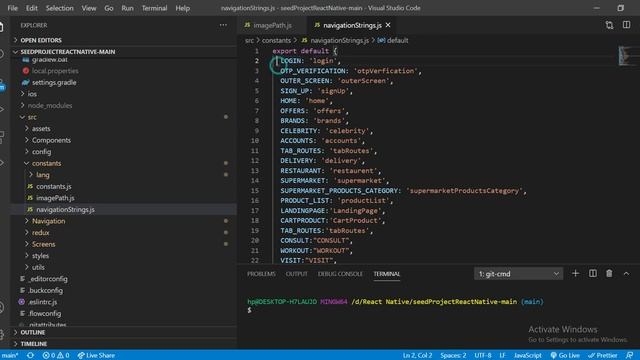Open the Terminal menu
Viewport: 640px width, 360px height.
pyautogui.click(x=154, y=8)
